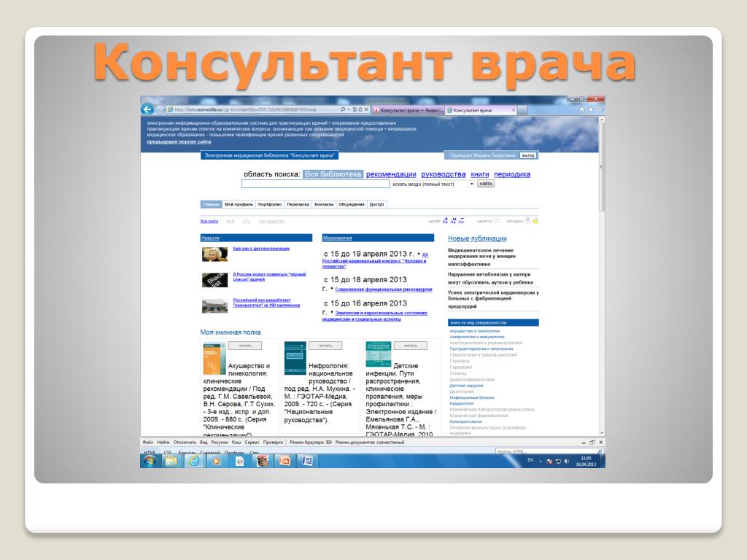Screen dimensions: 747x560
Task: Open Современная функциональная риносептопластика event link
Action: point(384,289)
